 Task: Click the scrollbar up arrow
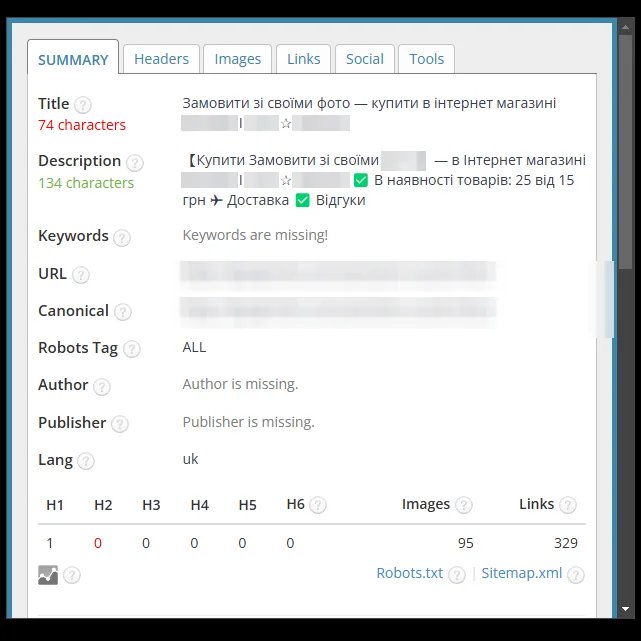(x=625, y=27)
